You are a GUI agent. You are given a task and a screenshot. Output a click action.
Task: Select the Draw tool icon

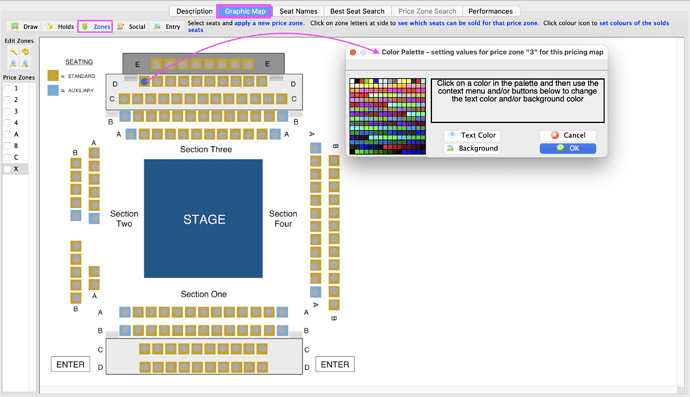[15, 26]
